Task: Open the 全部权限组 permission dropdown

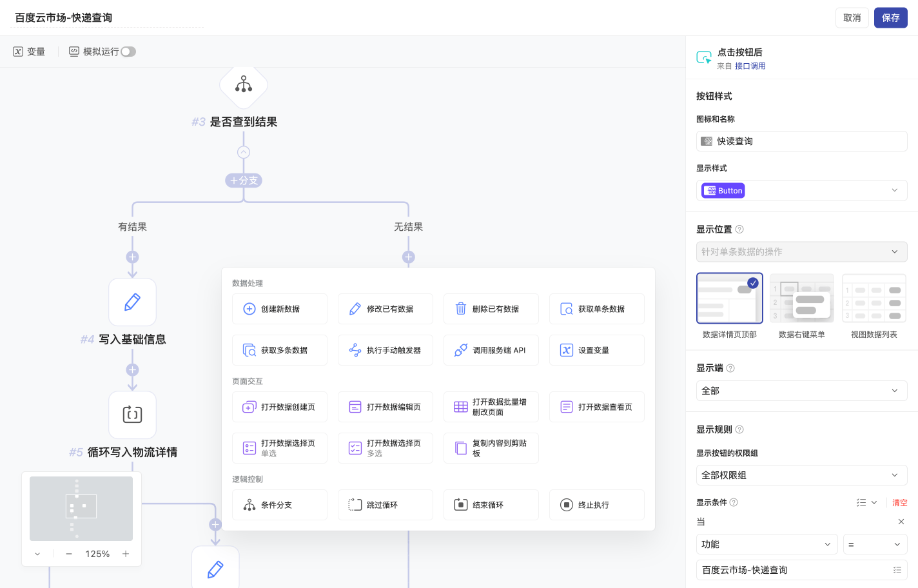Action: (801, 475)
